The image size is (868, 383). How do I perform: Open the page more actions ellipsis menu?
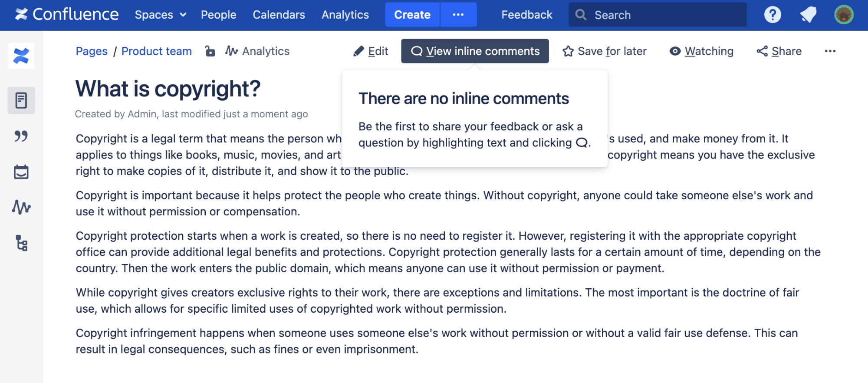pos(830,51)
